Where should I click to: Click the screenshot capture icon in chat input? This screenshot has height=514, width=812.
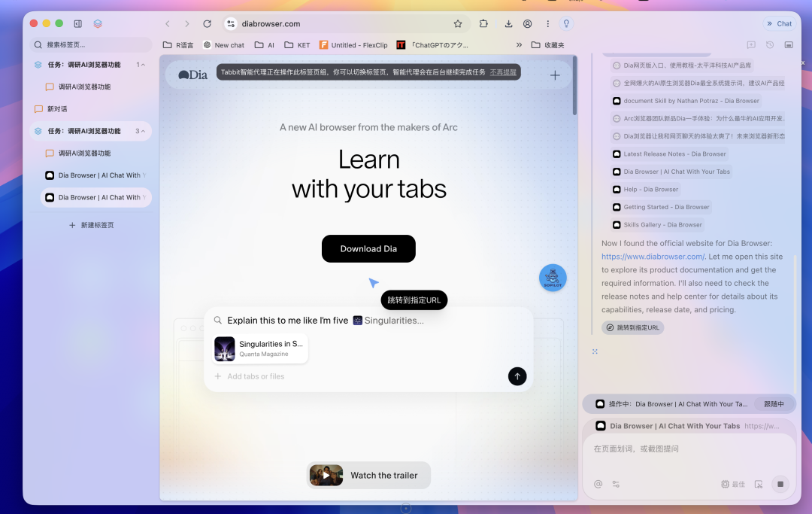[759, 484]
